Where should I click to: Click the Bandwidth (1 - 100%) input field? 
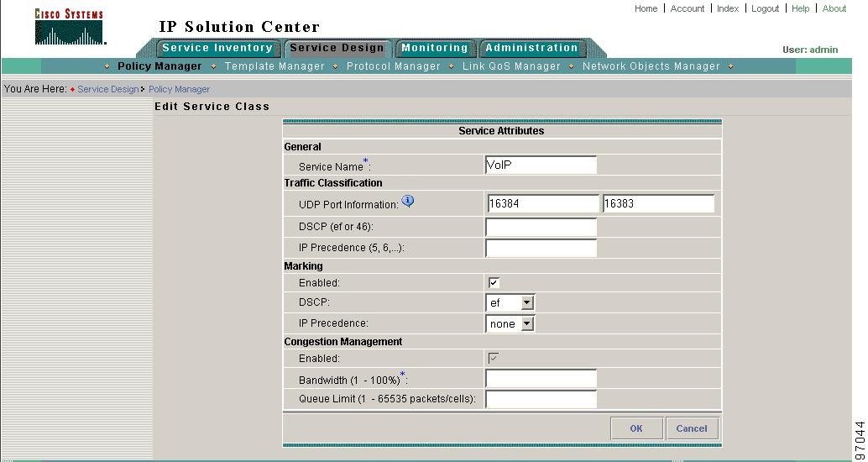pos(541,379)
